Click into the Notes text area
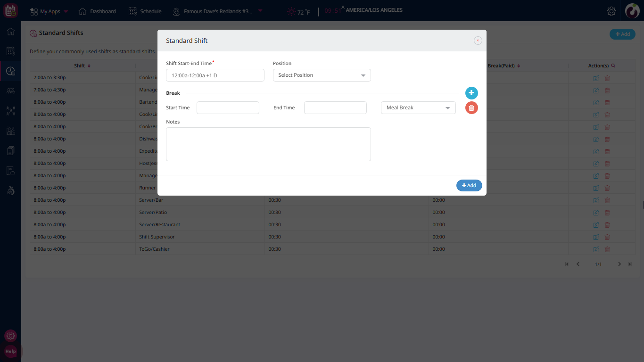The image size is (644, 362). tap(268, 144)
